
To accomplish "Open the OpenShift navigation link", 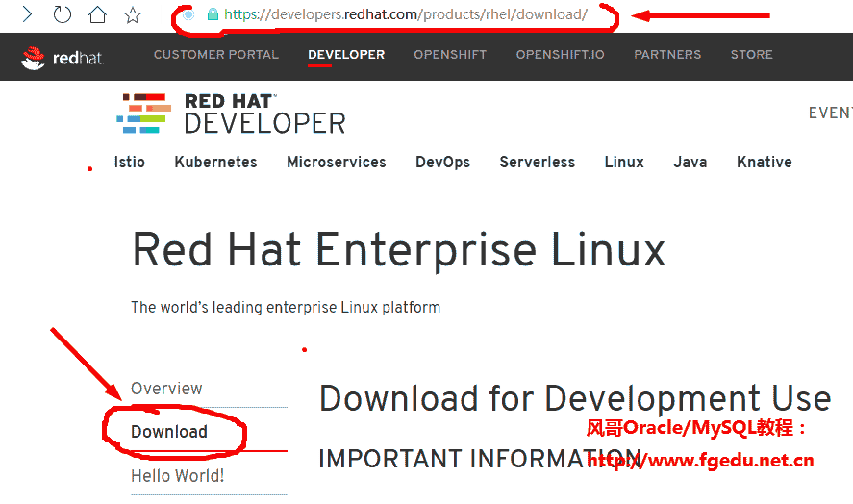I will click(450, 55).
